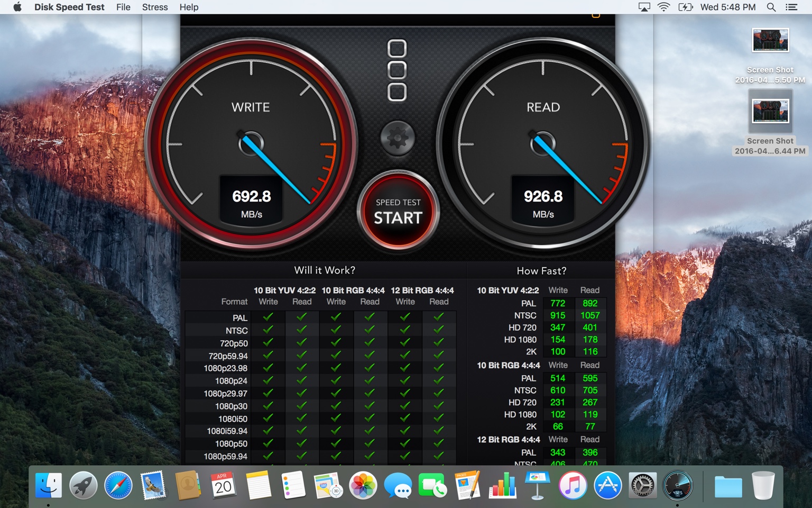Viewport: 812px width, 508px height.
Task: Click the Will it Work? heading
Action: (x=325, y=270)
